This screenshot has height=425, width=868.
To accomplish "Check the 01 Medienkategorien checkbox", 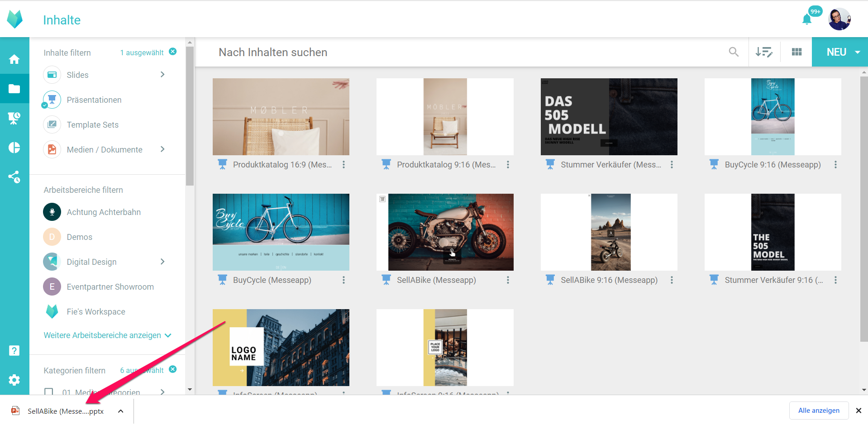I will coord(49,392).
